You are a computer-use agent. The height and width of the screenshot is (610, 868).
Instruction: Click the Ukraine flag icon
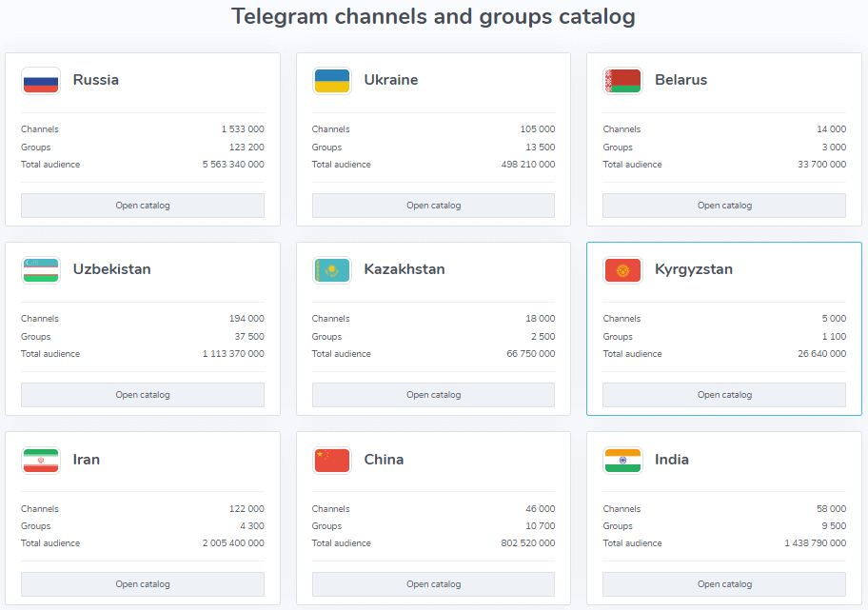coord(332,81)
